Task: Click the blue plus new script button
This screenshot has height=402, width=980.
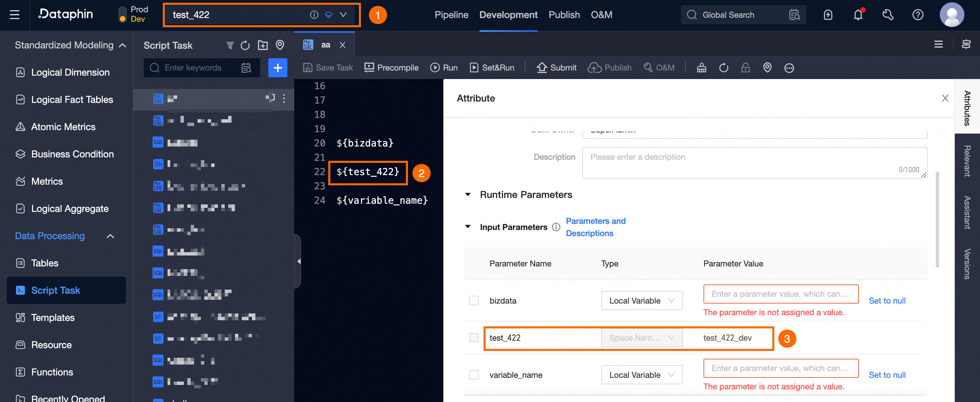Action: click(x=277, y=68)
